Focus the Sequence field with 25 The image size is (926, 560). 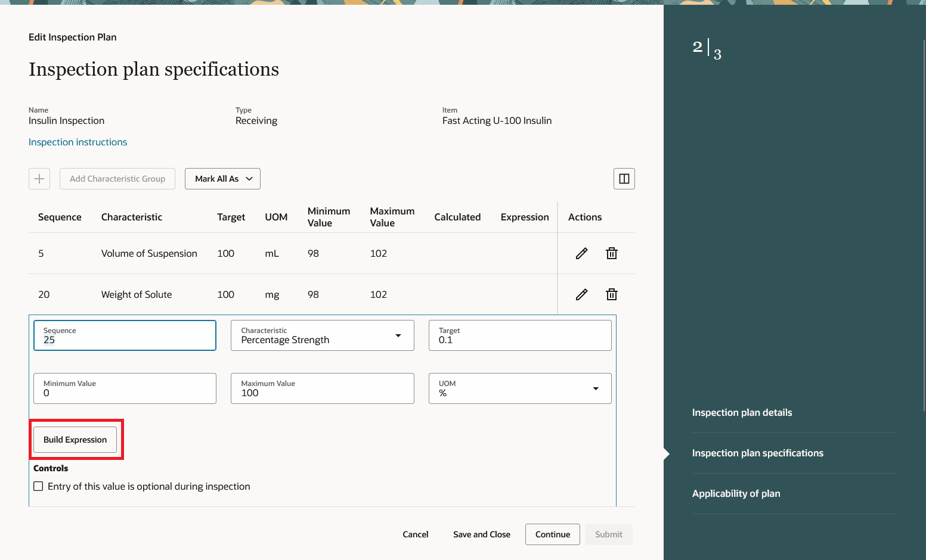(x=125, y=335)
